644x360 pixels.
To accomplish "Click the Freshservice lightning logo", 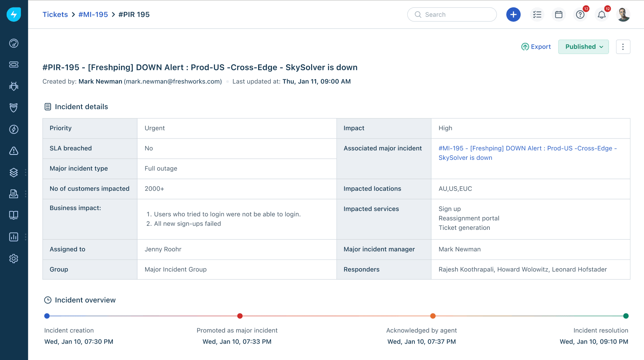I will tap(14, 14).
